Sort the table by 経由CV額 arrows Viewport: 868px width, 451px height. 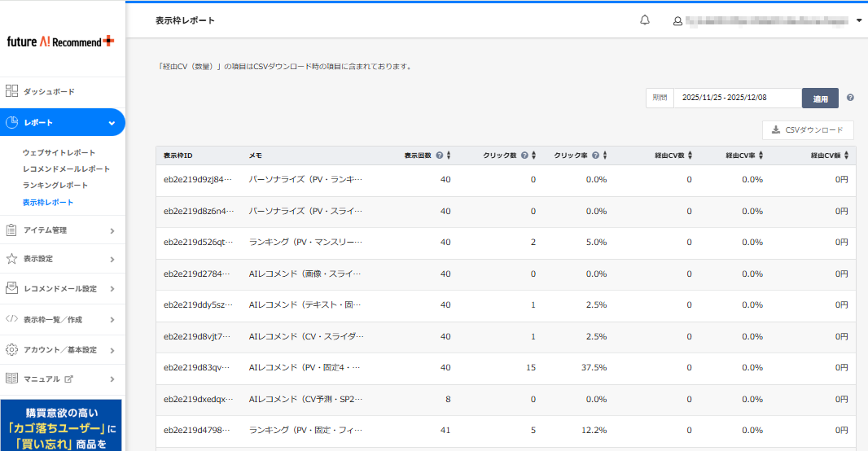(x=846, y=155)
